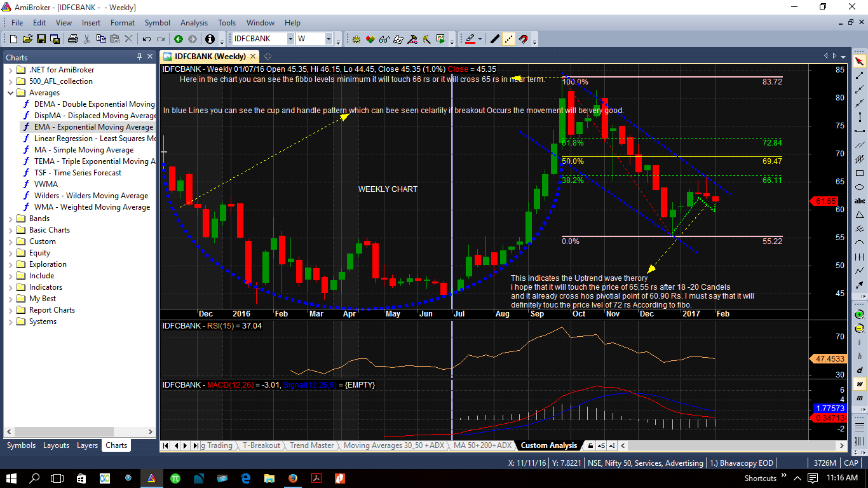The width and height of the screenshot is (868, 488).
Task: Expand the Bands folder
Action: 10,219
